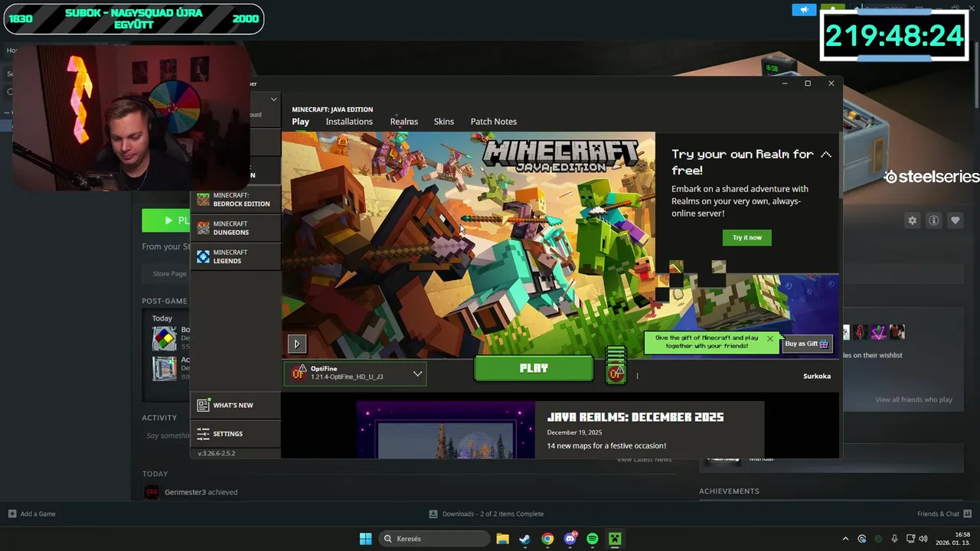Image resolution: width=980 pixels, height=551 pixels.
Task: Open Steam Friends & Chat
Action: (944, 514)
